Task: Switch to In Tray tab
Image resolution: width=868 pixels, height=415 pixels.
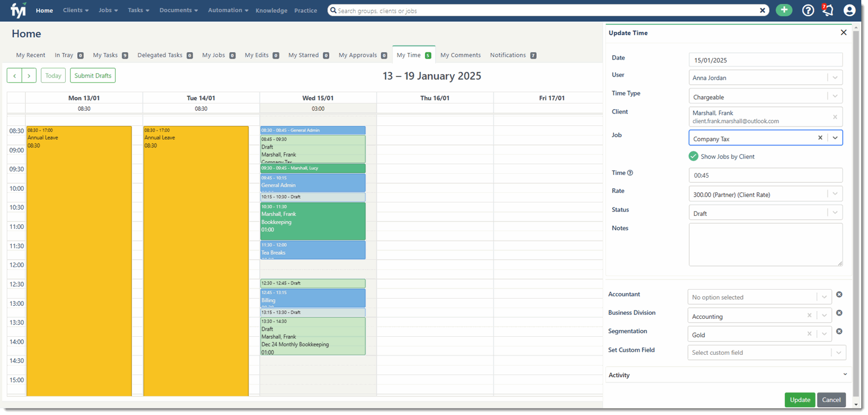Action: click(69, 55)
